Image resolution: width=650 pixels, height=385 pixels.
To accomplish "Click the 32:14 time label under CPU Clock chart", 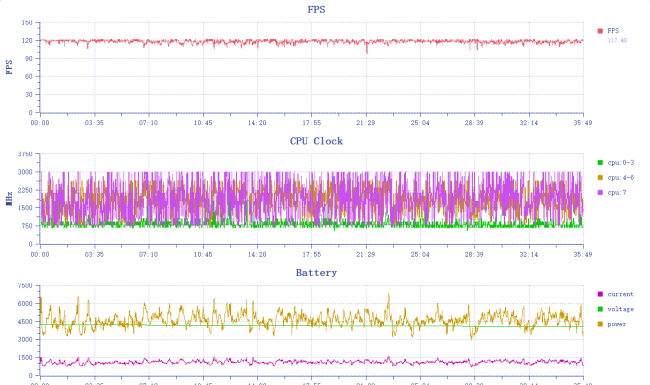I will (x=529, y=254).
